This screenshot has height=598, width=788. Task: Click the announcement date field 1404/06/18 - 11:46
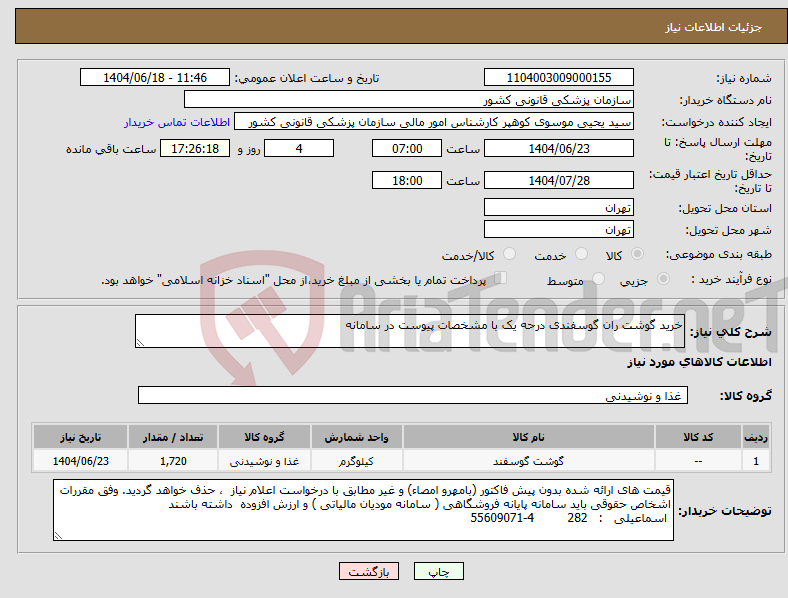[x=155, y=77]
